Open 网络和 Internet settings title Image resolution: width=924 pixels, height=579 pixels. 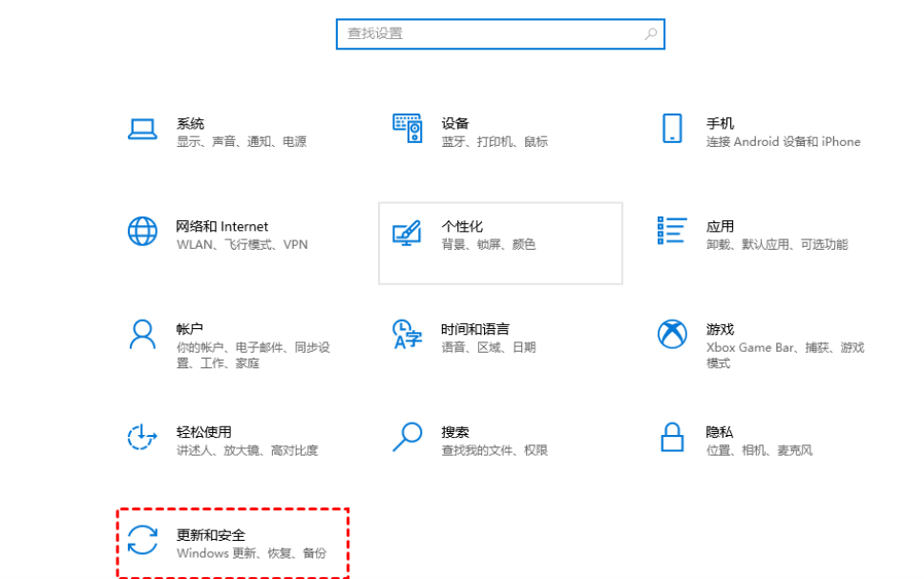point(222,226)
